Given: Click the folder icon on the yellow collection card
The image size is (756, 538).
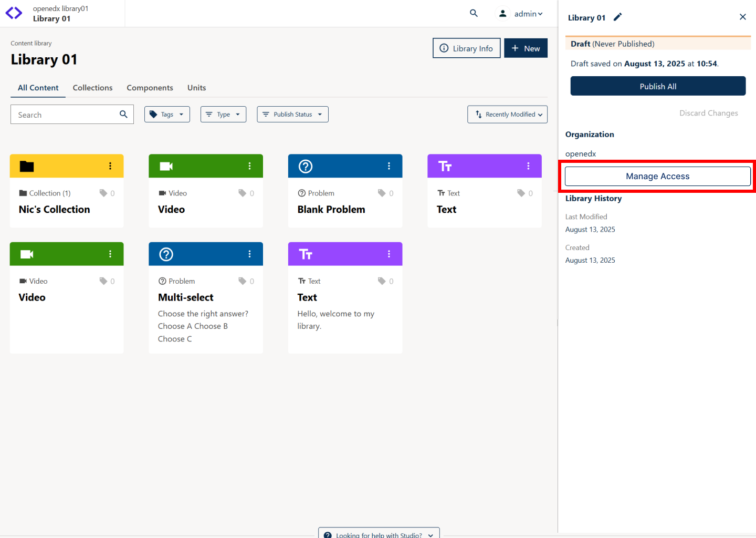Looking at the screenshot, I should click(x=27, y=165).
